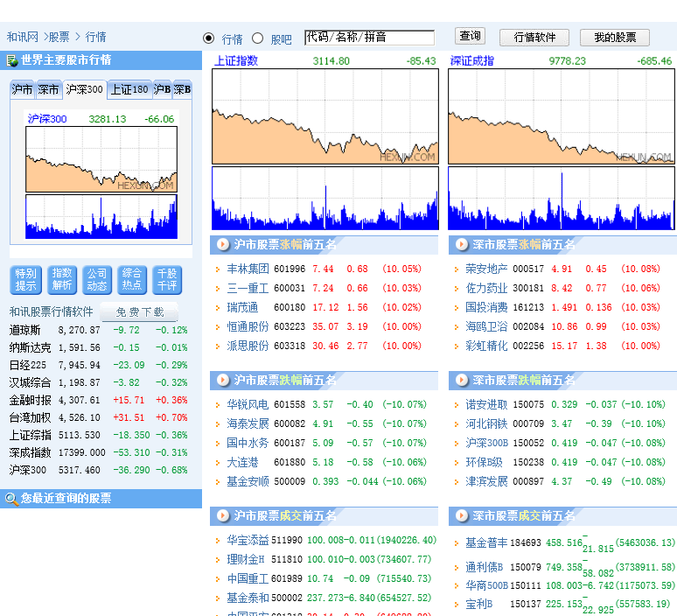Click the 沪深300 index title link
Image resolution: width=677 pixels, height=616 pixels.
point(47,119)
